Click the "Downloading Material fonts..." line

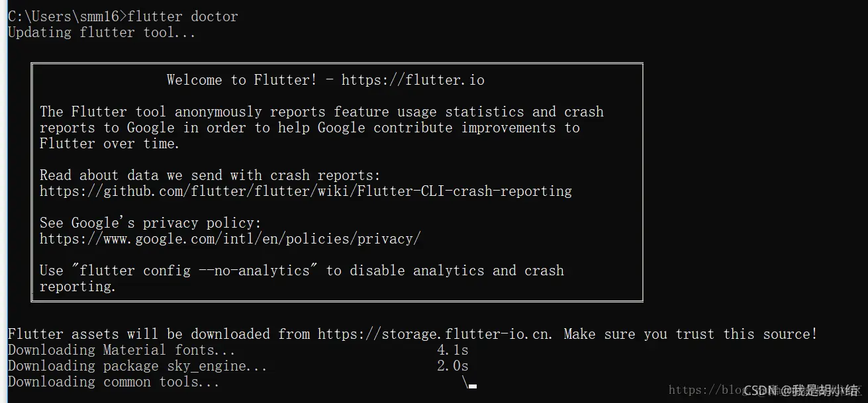point(122,350)
